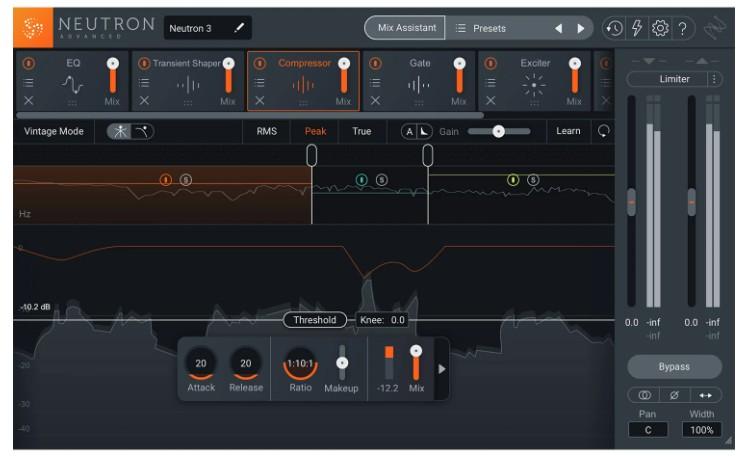The width and height of the screenshot is (746, 456).
Task: Click the Attack knob
Action: coord(201,364)
